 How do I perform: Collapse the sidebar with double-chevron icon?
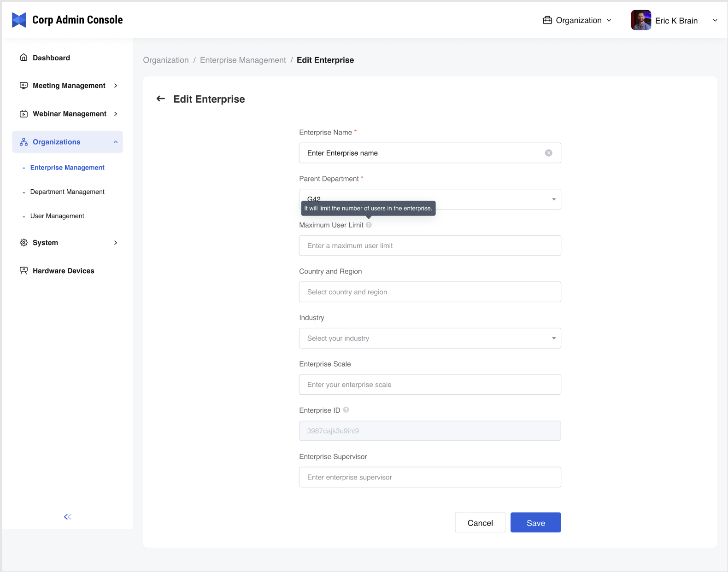pos(68,517)
